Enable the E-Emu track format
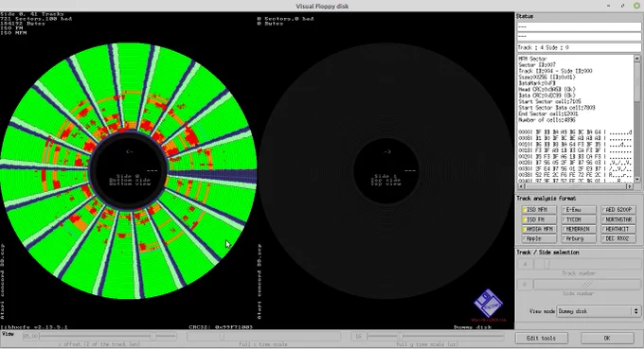644x349 pixels. click(579, 210)
